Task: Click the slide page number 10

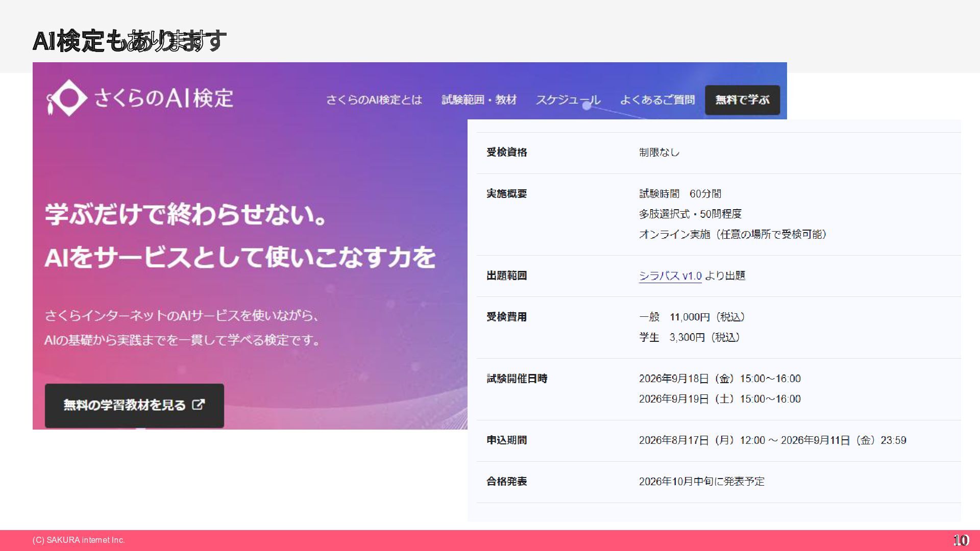Action: point(961,540)
